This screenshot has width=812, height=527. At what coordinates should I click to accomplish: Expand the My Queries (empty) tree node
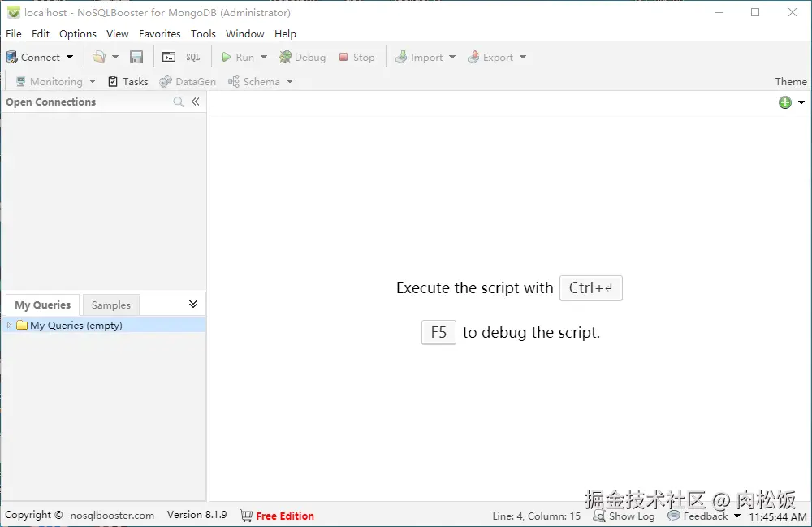click(9, 325)
